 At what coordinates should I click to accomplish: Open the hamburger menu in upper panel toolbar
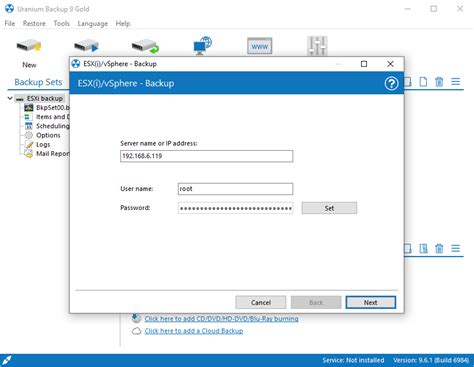455,82
